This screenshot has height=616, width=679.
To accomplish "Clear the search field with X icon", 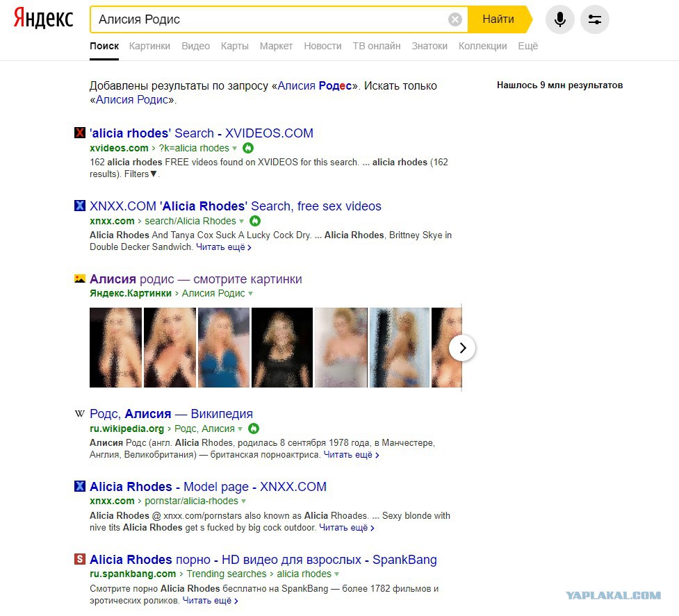I will (x=455, y=19).
